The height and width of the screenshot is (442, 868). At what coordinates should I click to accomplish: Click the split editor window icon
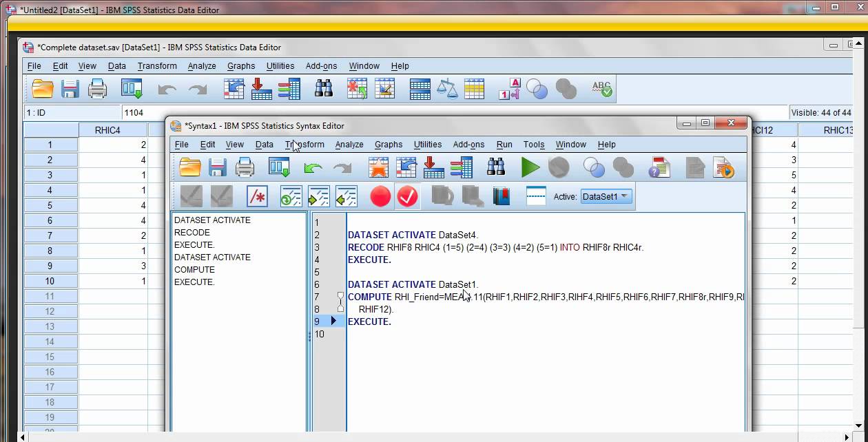[x=536, y=197]
